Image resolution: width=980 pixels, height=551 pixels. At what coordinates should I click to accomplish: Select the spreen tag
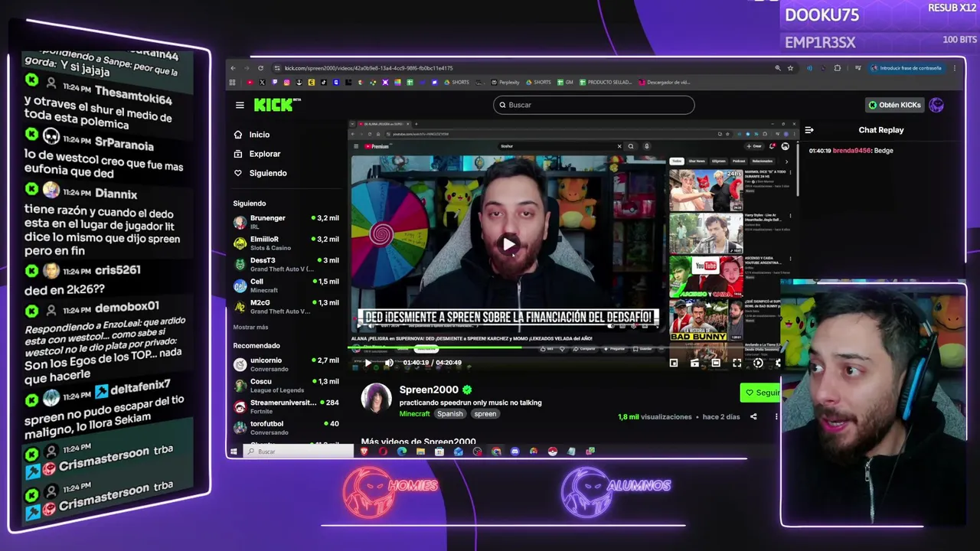[485, 414]
